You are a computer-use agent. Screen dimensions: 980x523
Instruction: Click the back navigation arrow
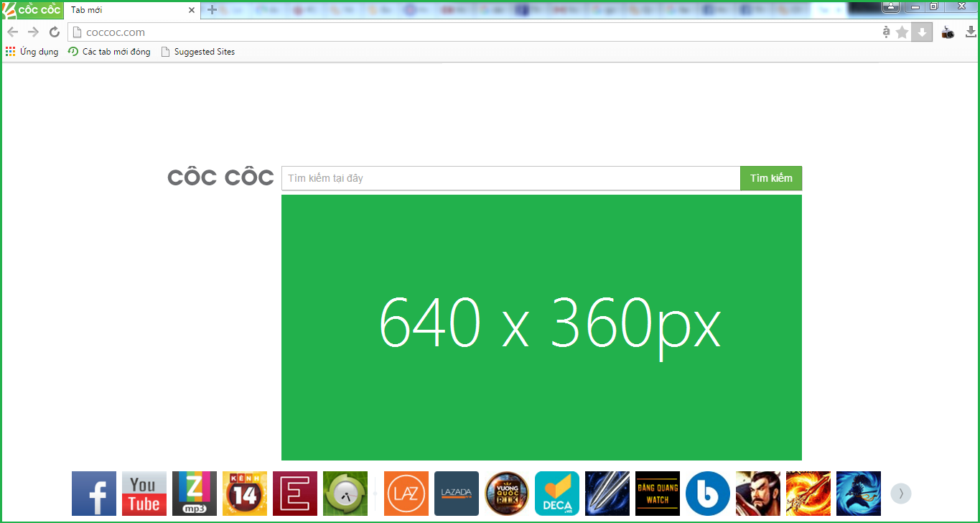11,32
